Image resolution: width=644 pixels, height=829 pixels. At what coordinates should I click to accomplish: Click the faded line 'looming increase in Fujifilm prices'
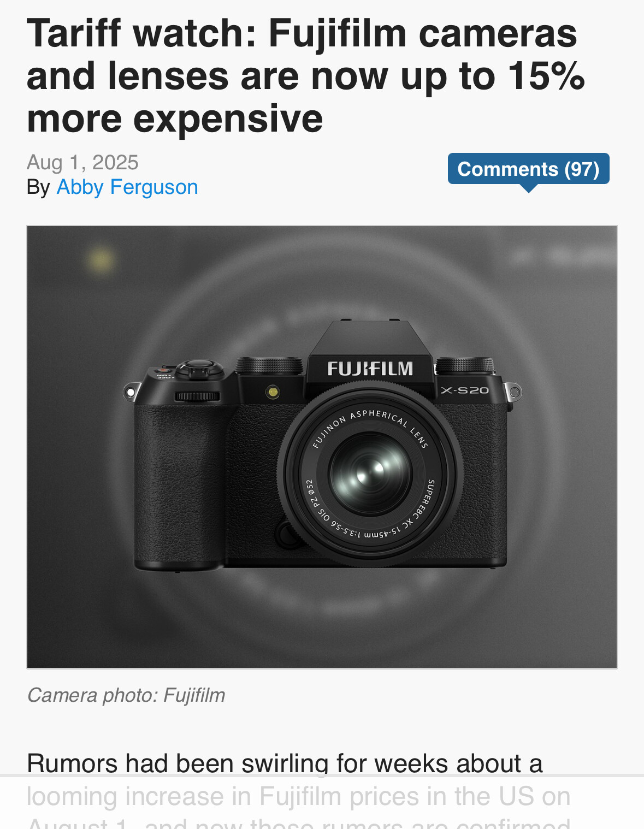(x=299, y=796)
